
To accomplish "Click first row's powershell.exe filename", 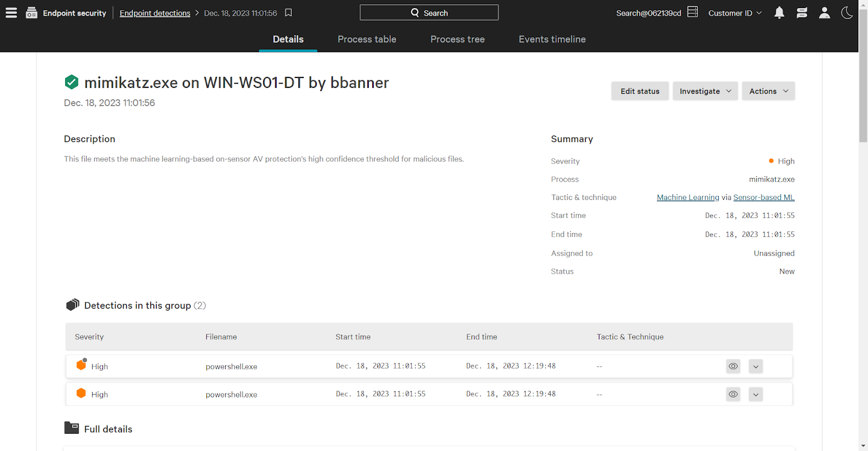I will (x=231, y=366).
